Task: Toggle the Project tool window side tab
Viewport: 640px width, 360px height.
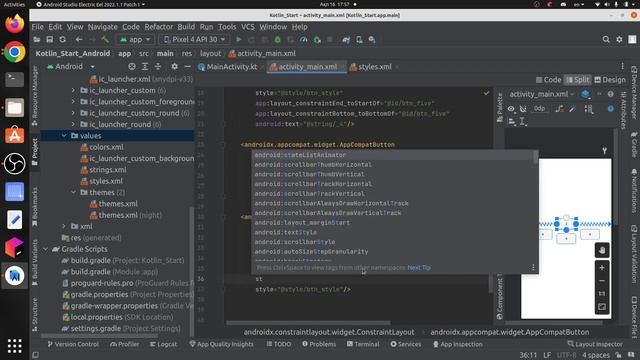Action: pyautogui.click(x=35, y=151)
